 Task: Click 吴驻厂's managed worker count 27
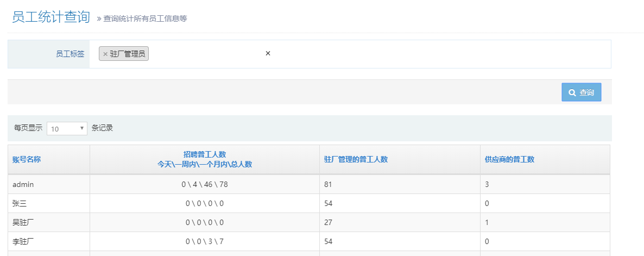coord(328,222)
